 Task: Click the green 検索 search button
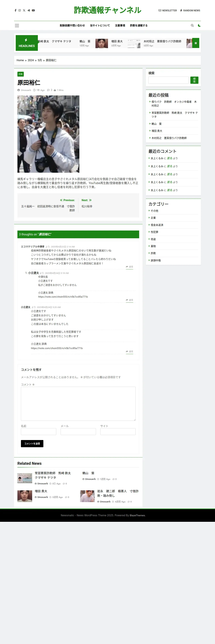click(194, 80)
